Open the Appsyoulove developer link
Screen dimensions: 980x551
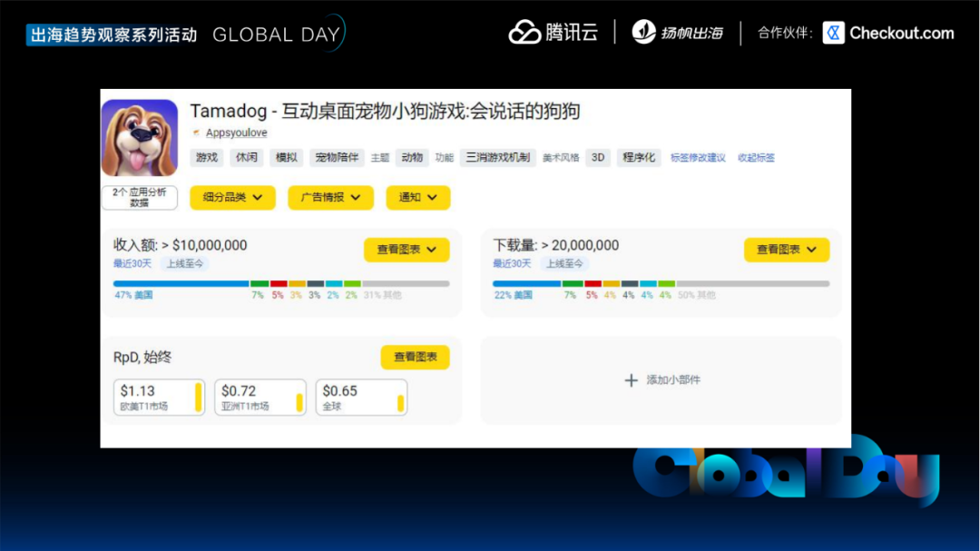tap(236, 133)
